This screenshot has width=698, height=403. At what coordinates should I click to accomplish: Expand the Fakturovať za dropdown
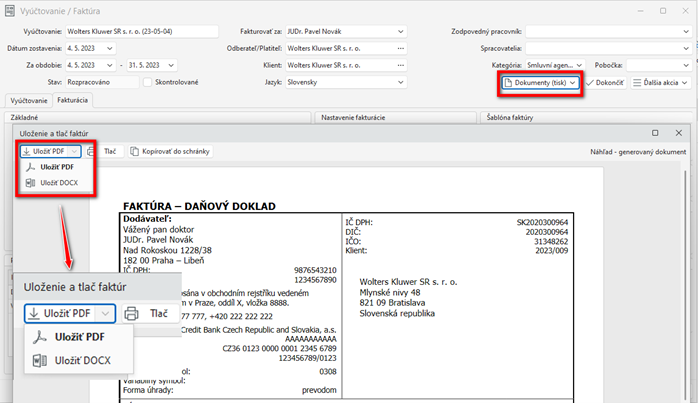400,31
